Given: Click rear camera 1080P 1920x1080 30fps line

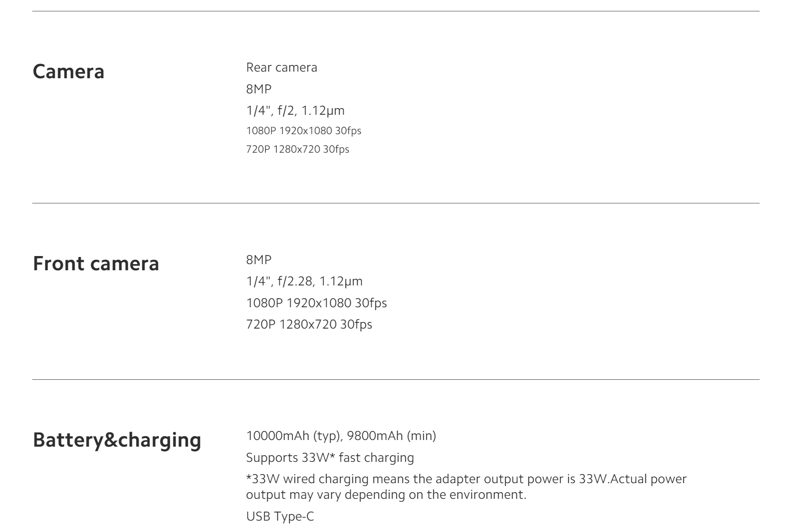Looking at the screenshot, I should (303, 130).
